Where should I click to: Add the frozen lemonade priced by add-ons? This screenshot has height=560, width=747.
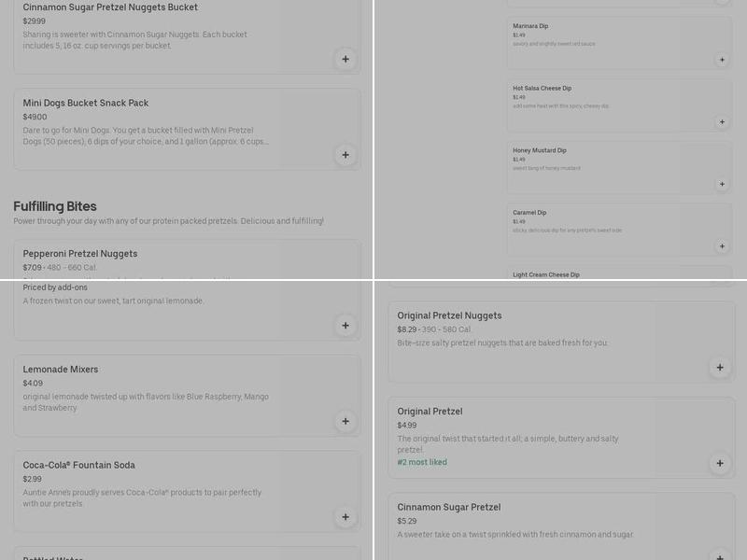345,326
